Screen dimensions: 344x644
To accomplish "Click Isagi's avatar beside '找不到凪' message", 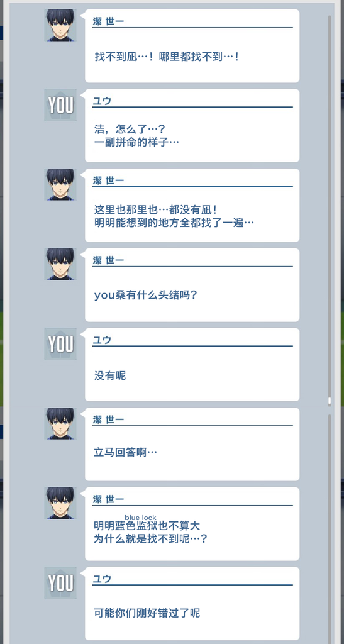I will pyautogui.click(x=60, y=25).
